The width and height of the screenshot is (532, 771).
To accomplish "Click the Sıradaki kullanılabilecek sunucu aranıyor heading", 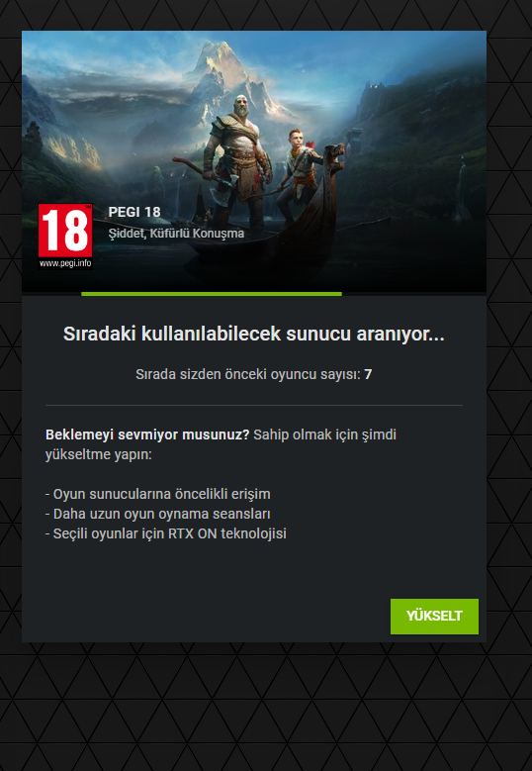I will (254, 335).
